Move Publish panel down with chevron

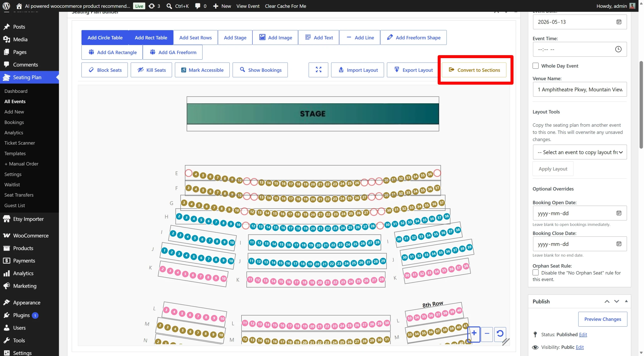point(617,301)
